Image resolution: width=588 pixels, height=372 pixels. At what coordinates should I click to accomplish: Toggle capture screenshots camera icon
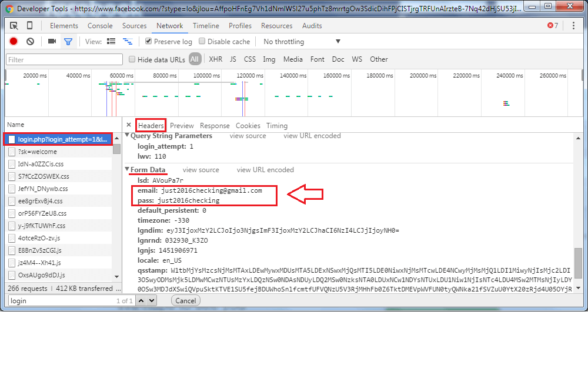pos(52,41)
